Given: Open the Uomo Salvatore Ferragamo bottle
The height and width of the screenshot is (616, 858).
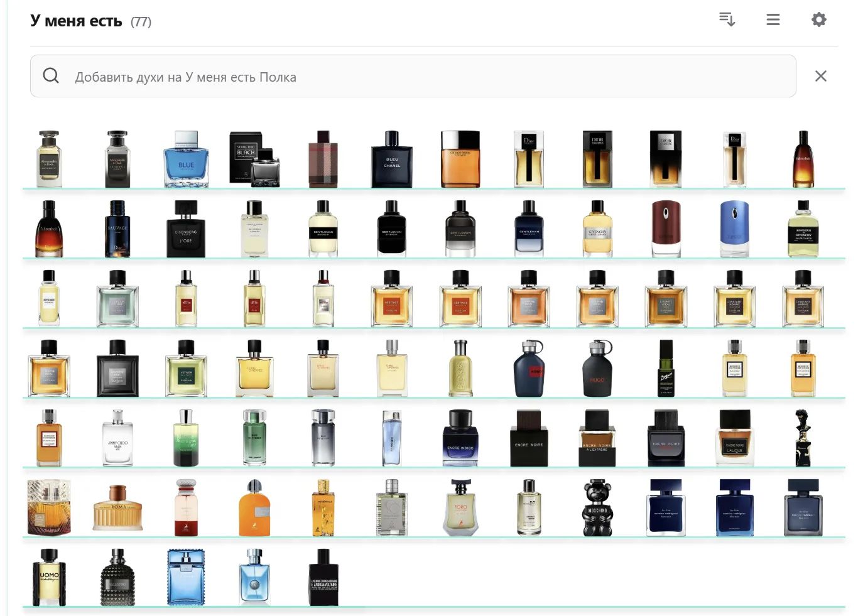Looking at the screenshot, I should [49, 577].
